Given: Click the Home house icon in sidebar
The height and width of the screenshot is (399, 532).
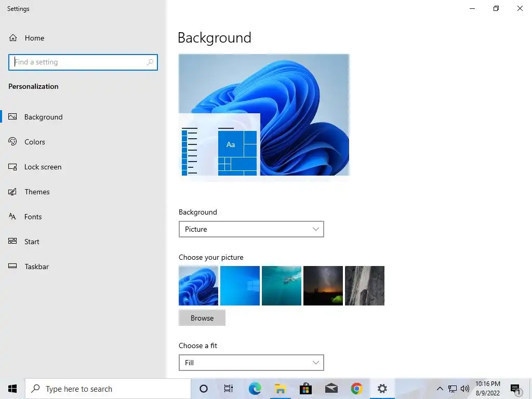Looking at the screenshot, I should pyautogui.click(x=13, y=37).
